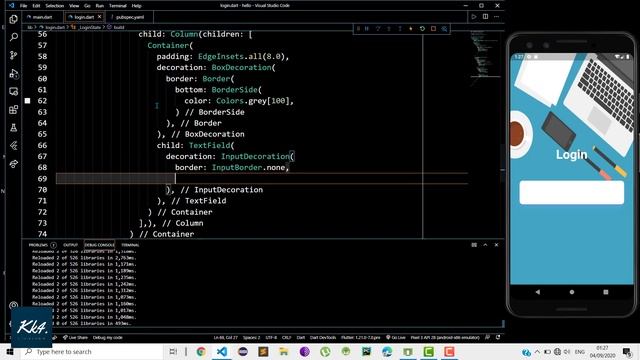Open notifications bell in status bar
The width and height of the screenshot is (640, 360).
point(498,338)
